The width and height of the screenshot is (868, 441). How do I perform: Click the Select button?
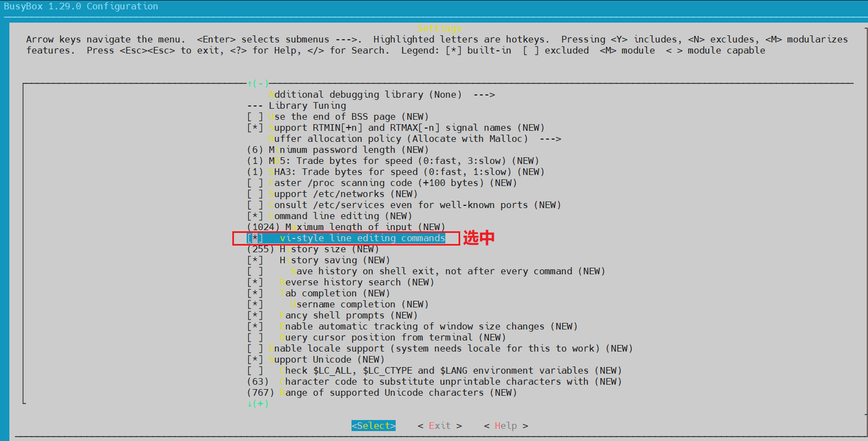tap(374, 426)
